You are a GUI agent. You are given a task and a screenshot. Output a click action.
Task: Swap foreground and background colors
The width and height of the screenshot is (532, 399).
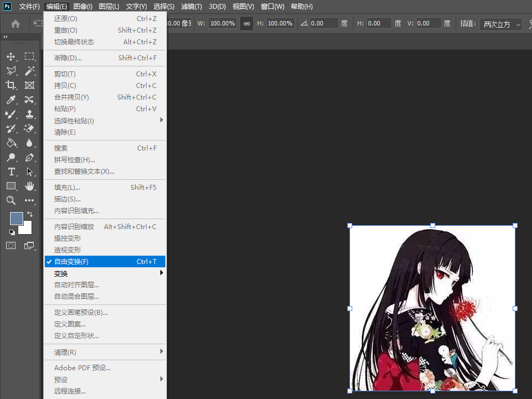(30, 214)
